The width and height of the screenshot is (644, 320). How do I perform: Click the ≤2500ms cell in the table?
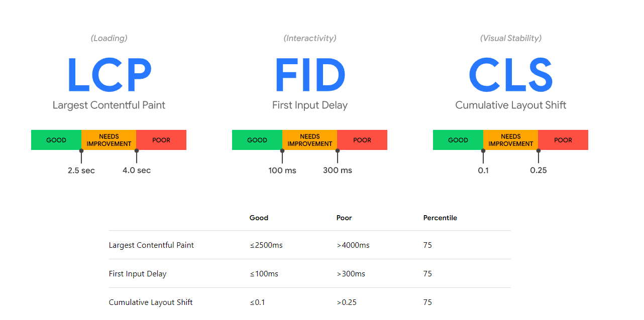pos(266,245)
